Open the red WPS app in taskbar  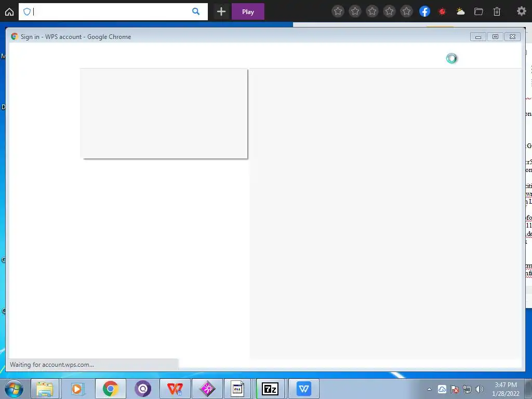(x=175, y=389)
